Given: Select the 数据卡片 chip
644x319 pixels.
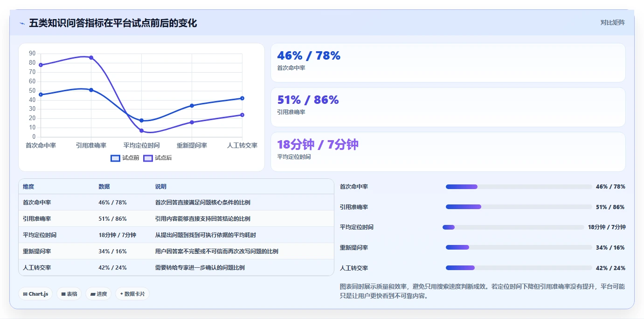Looking at the screenshot, I should [x=132, y=294].
